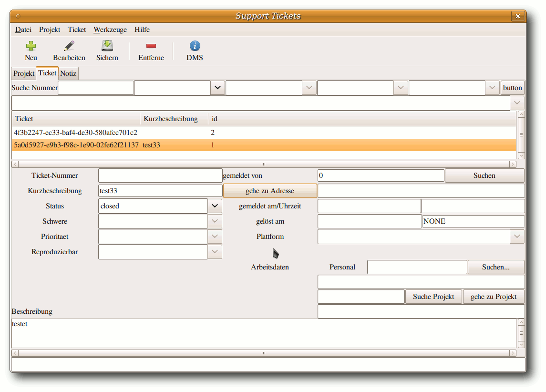Click the Ticket-Nummer input field
The image size is (546, 392).
point(160,175)
